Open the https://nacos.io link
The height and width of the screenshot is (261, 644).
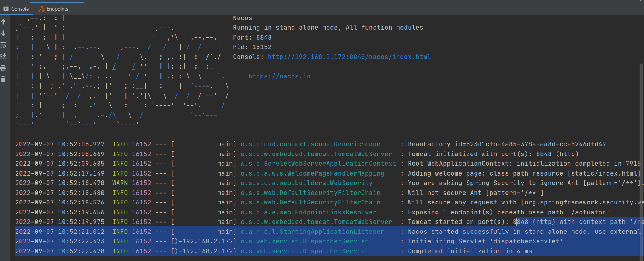click(279, 76)
